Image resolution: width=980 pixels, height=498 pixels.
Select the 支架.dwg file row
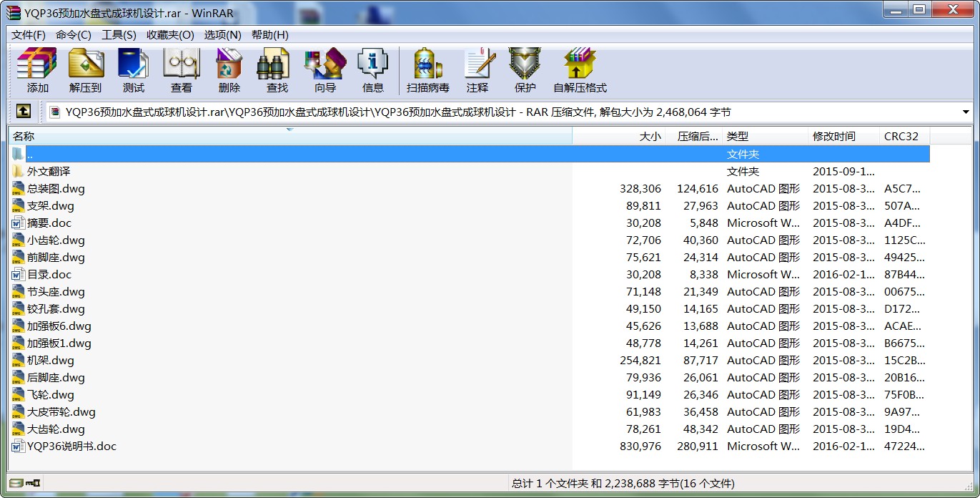pos(470,206)
